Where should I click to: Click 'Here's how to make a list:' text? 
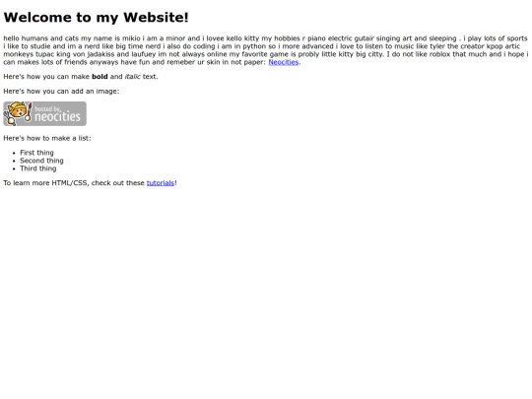coord(47,138)
